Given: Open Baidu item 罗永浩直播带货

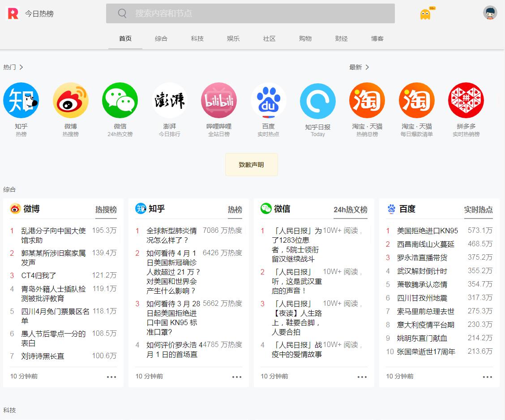Looking at the screenshot, I should click(422, 257).
